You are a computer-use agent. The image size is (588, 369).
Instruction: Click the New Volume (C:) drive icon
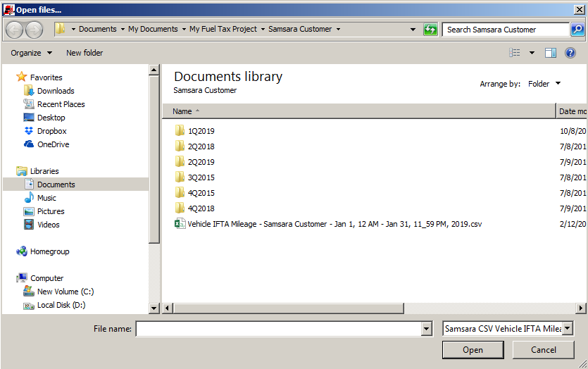[x=29, y=291]
